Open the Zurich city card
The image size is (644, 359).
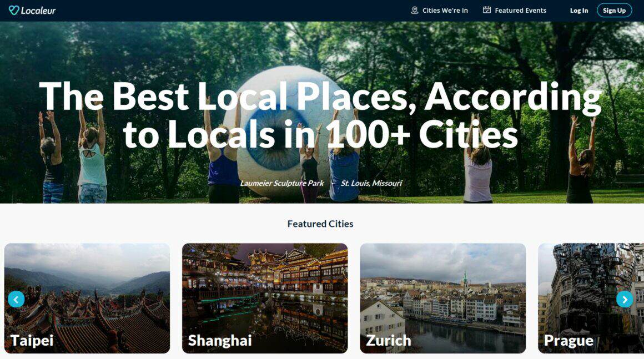tap(443, 299)
